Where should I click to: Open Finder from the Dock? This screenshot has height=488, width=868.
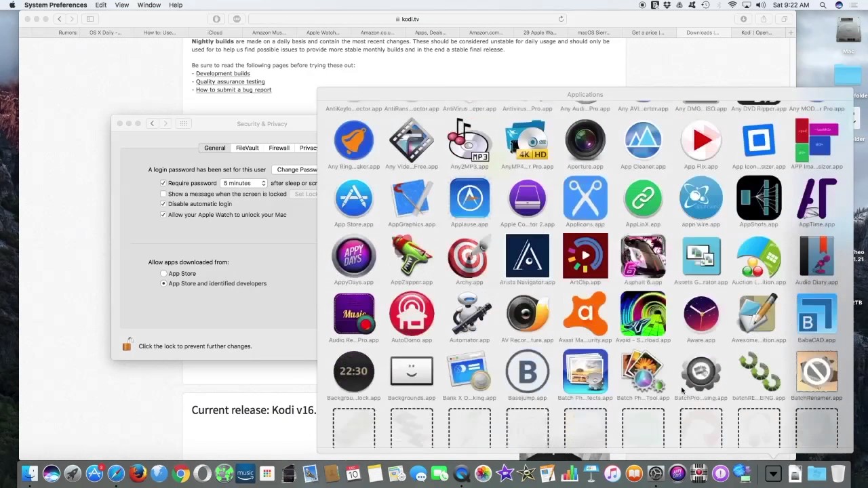[x=30, y=473]
